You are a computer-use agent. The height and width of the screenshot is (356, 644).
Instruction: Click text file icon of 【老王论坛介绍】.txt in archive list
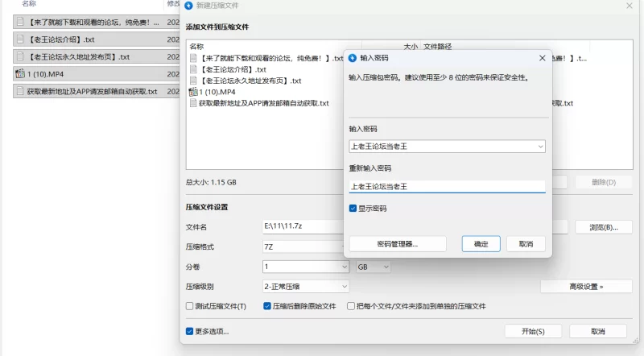[x=193, y=69]
